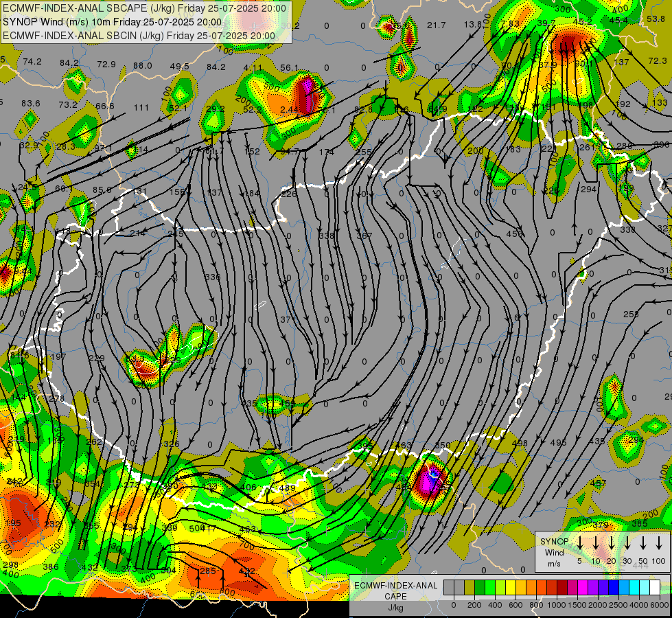Click the J/kg unit label in legend
The image size is (672, 618).
395,608
